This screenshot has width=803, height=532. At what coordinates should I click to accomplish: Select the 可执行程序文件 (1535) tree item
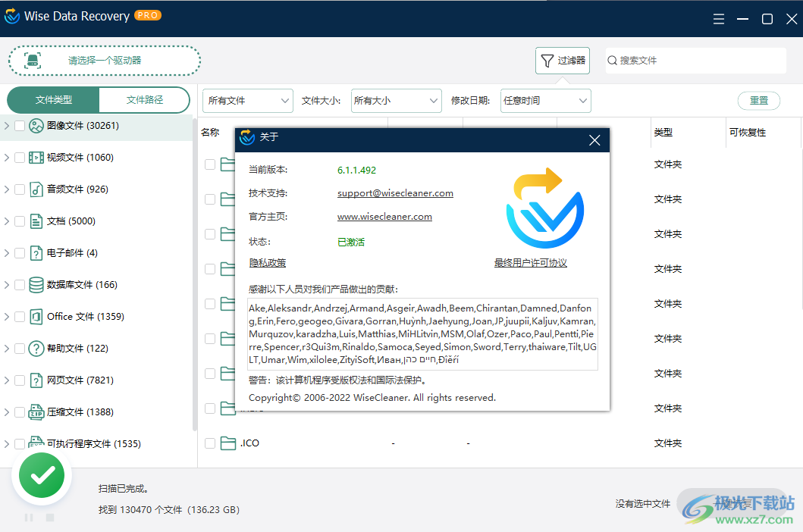coord(94,444)
